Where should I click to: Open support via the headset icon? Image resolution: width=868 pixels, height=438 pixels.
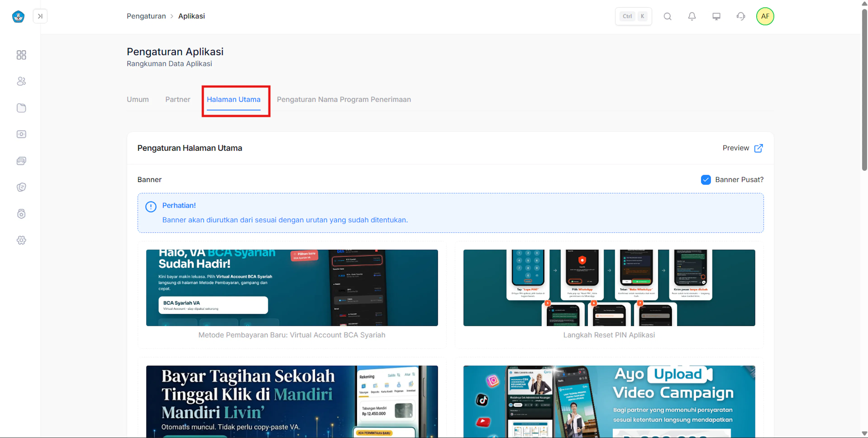click(x=741, y=16)
